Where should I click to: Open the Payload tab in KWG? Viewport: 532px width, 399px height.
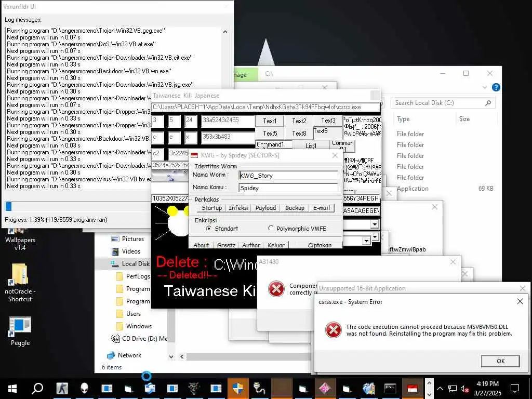(265, 208)
